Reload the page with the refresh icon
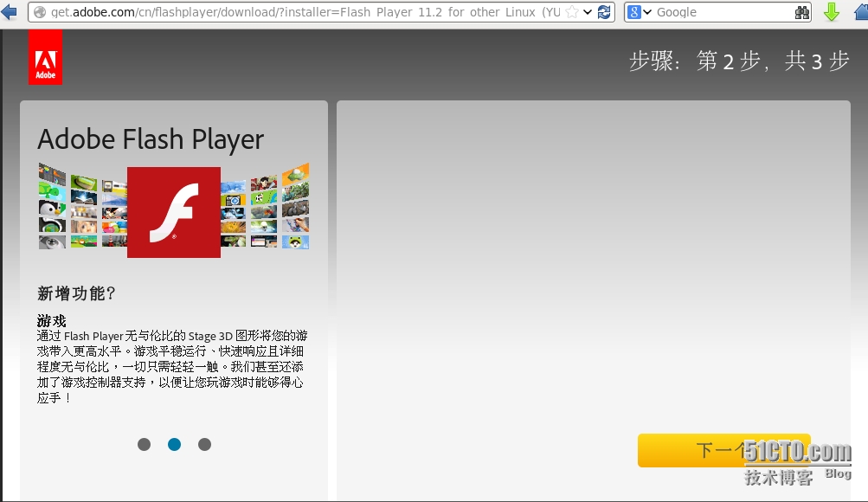 pyautogui.click(x=604, y=12)
